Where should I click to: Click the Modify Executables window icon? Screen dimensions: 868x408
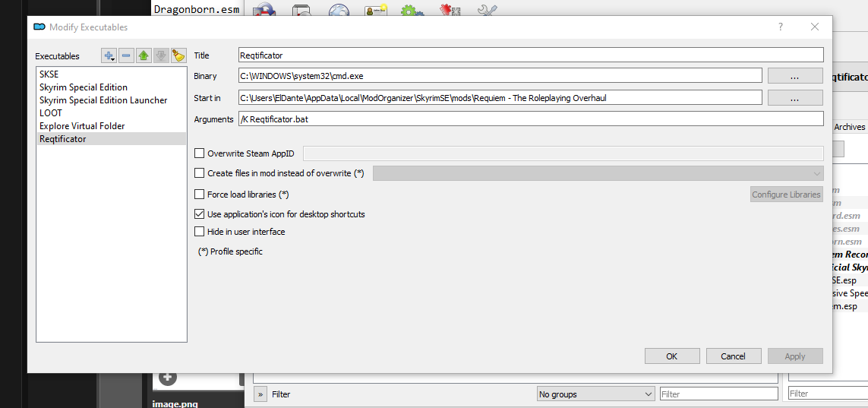point(39,27)
